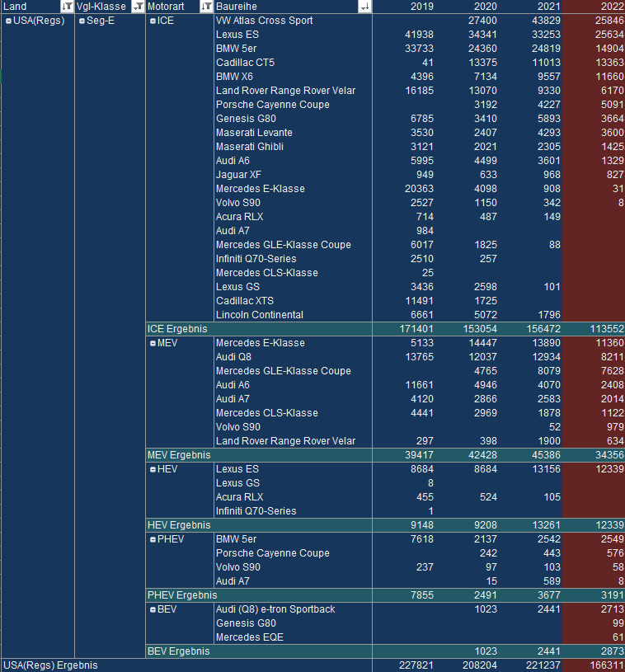Open the Vgl-Klasse column filter dropdown
Screen dimensions: 625x672
[x=138, y=7]
